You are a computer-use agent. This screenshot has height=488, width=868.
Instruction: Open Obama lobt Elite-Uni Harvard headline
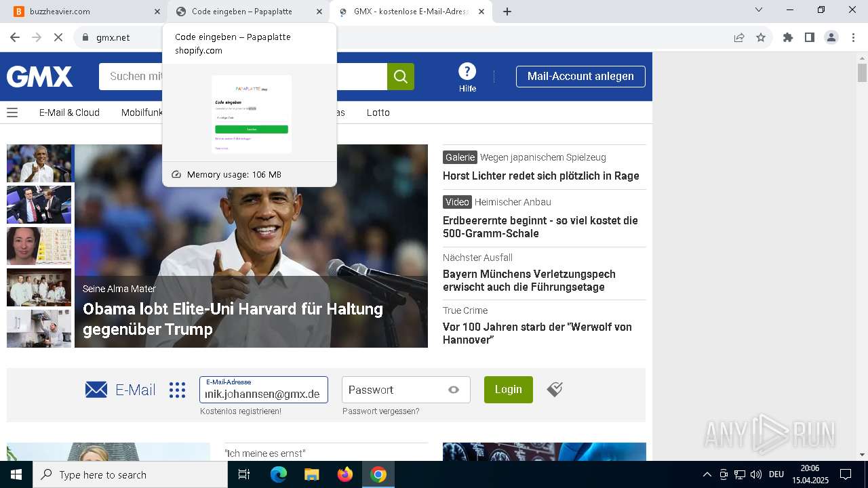(233, 319)
